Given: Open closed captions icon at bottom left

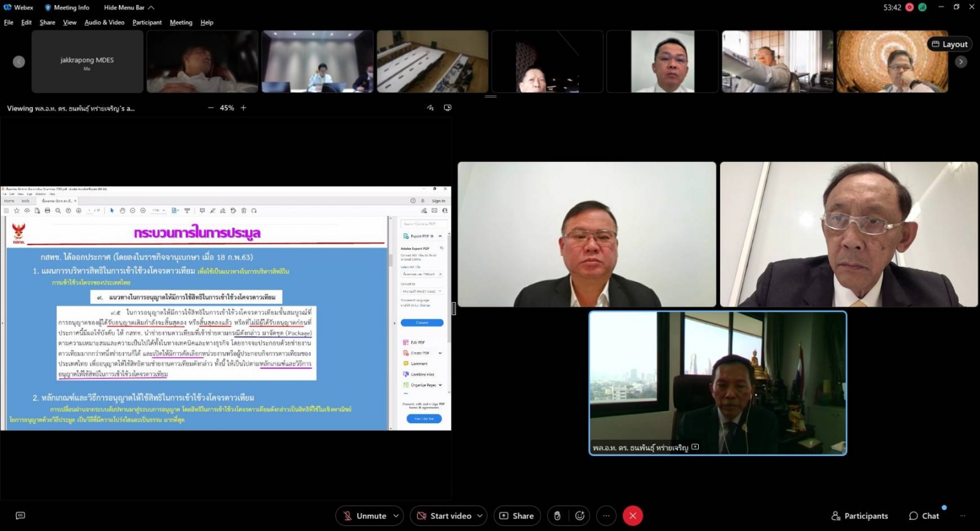Looking at the screenshot, I should click(20, 516).
